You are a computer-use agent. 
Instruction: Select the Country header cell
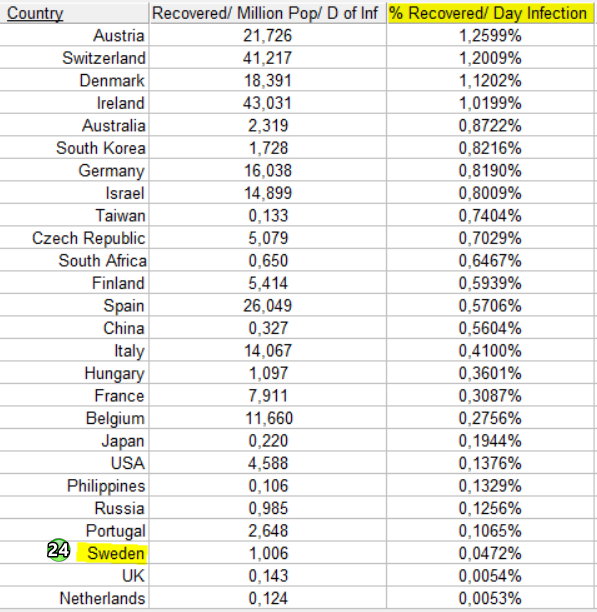pos(74,13)
